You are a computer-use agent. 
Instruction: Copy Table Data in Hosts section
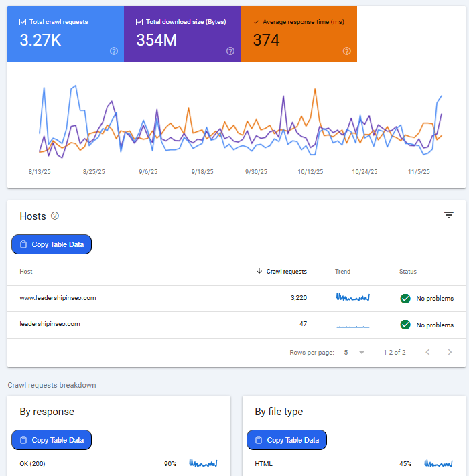coord(52,244)
